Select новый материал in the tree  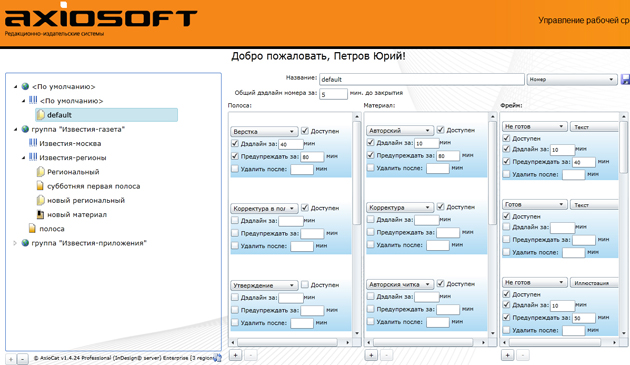pos(77,214)
